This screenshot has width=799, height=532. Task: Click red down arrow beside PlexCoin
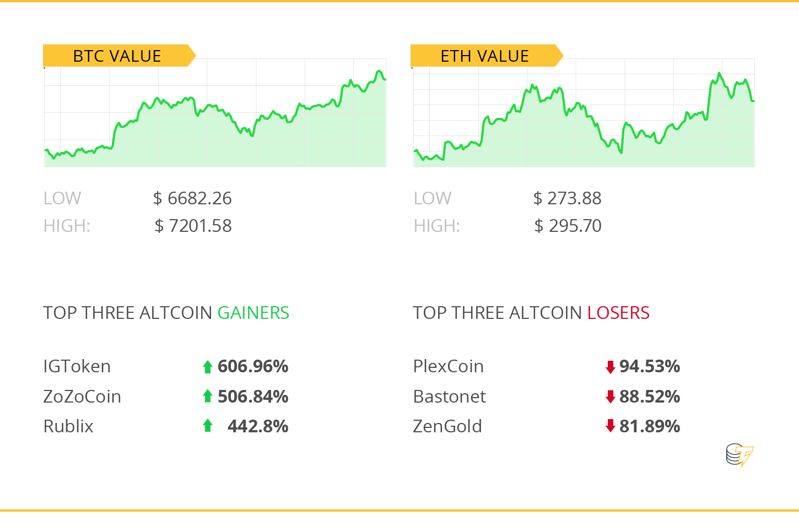(x=610, y=367)
